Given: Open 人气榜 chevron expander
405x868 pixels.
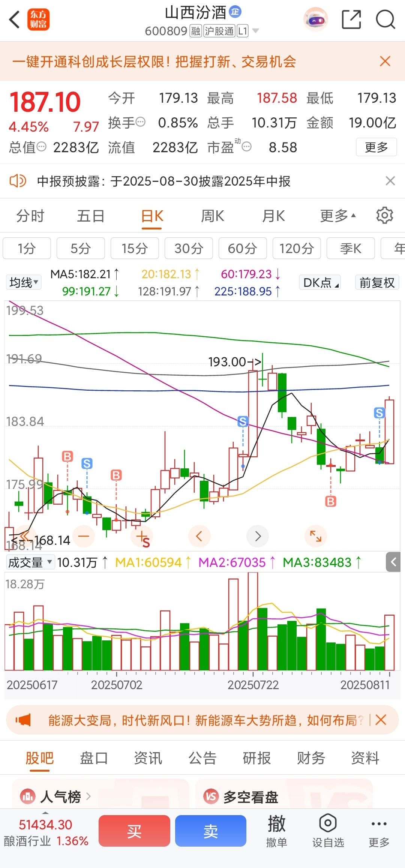Looking at the screenshot, I should (88, 796).
